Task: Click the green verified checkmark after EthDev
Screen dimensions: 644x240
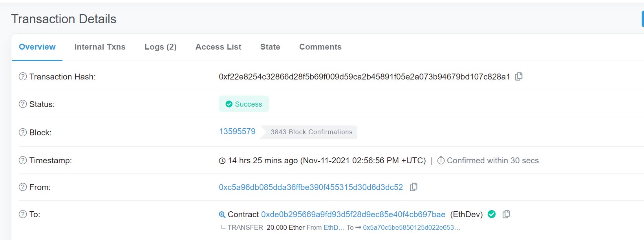Action: coord(492,214)
